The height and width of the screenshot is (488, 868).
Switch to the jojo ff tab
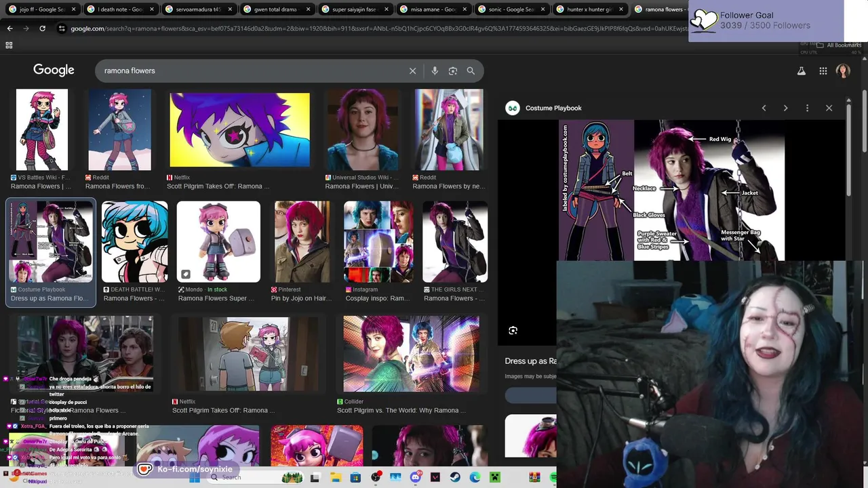[x=42, y=9]
